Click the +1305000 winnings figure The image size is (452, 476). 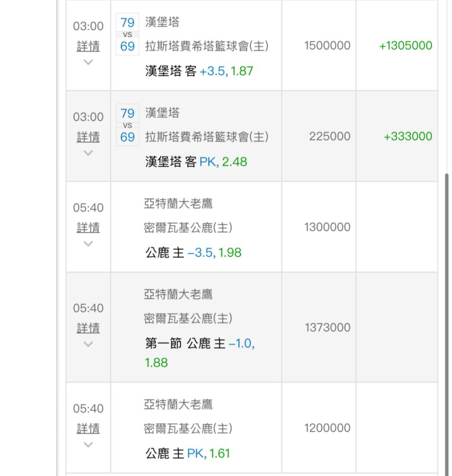pos(405,46)
